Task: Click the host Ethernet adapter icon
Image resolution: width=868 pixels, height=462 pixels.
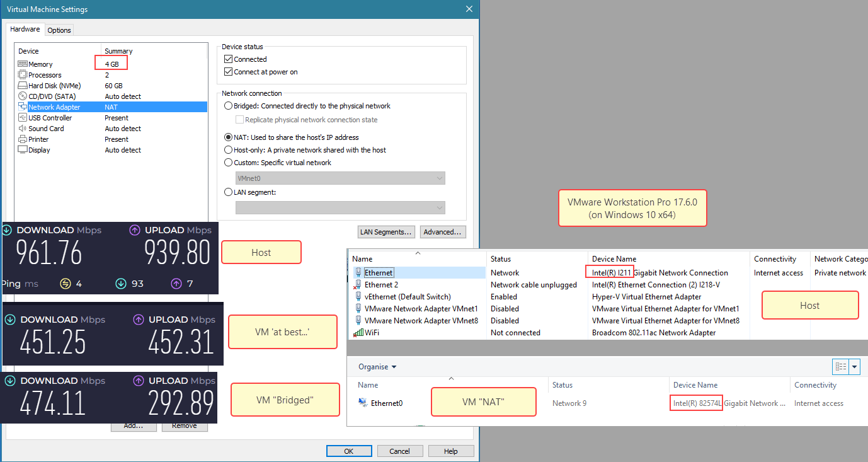Action: click(x=358, y=273)
